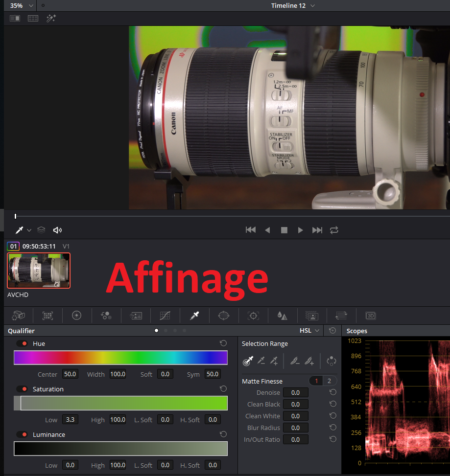Open the Tracker palette

253,316
